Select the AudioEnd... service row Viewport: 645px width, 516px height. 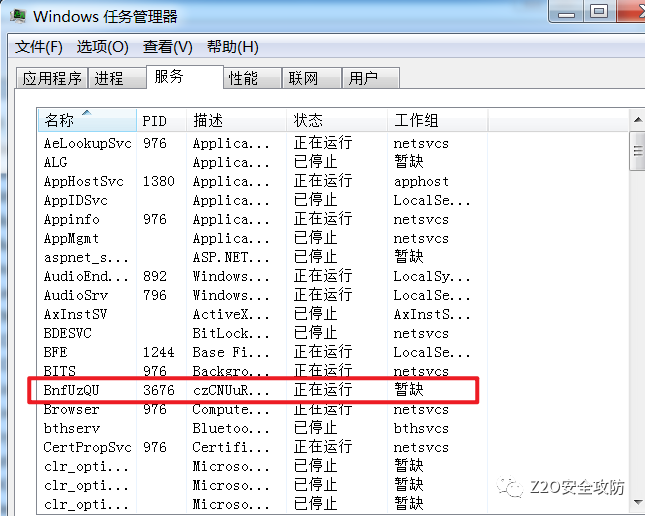[x=262, y=276]
